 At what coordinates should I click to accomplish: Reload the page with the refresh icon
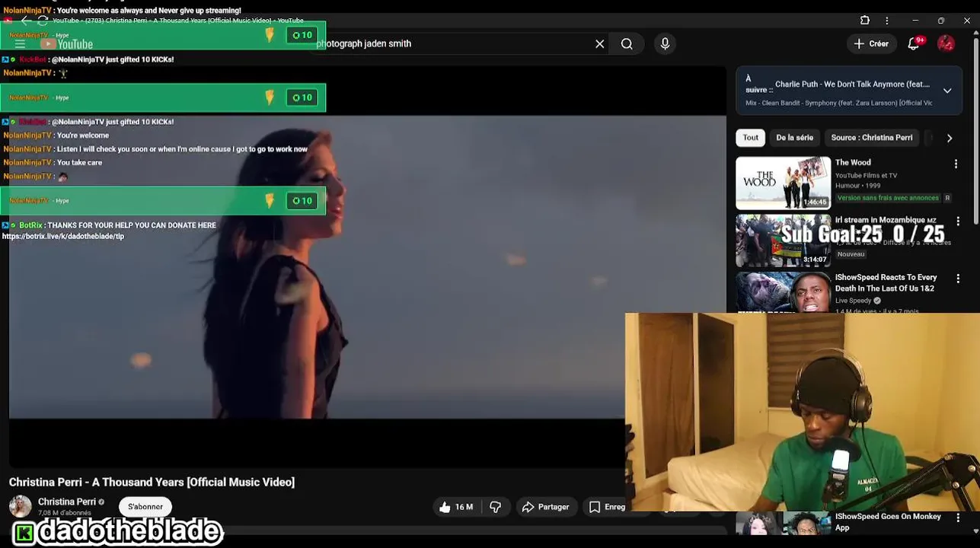[43, 21]
